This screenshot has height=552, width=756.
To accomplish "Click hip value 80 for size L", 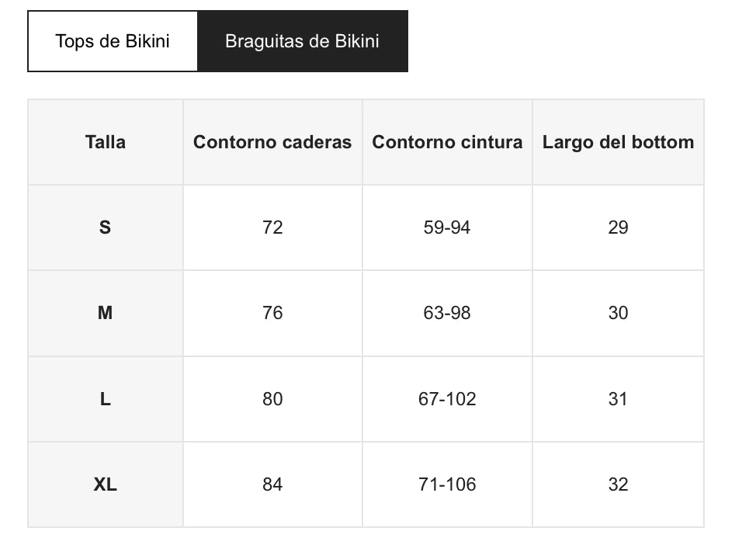I will (x=272, y=399).
